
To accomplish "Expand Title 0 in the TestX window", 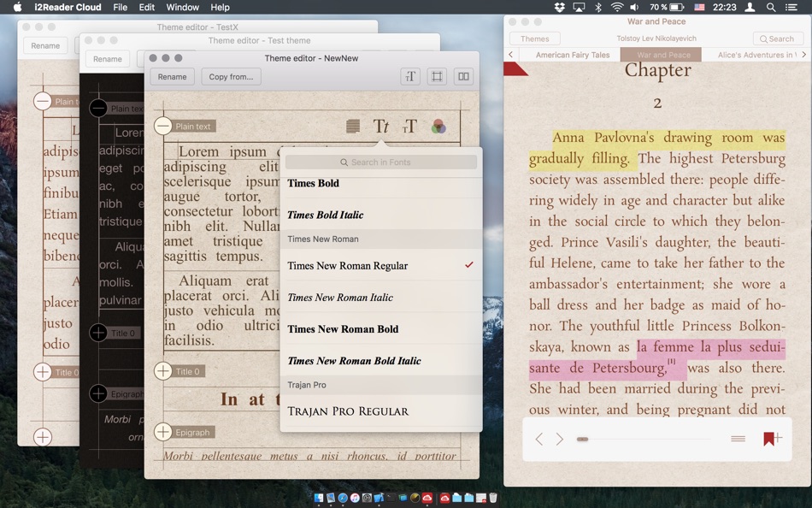I will (x=43, y=372).
